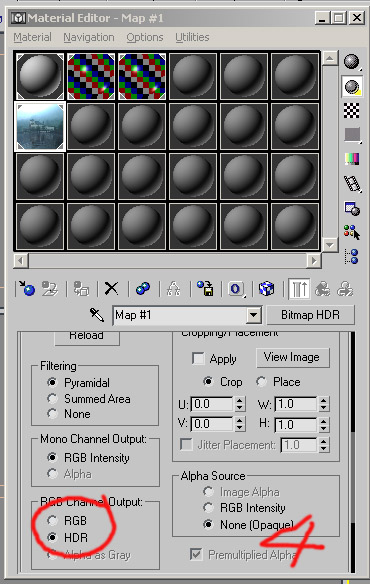The width and height of the screenshot is (370, 584).
Task: Select the Place radio button
Action: pos(261,381)
